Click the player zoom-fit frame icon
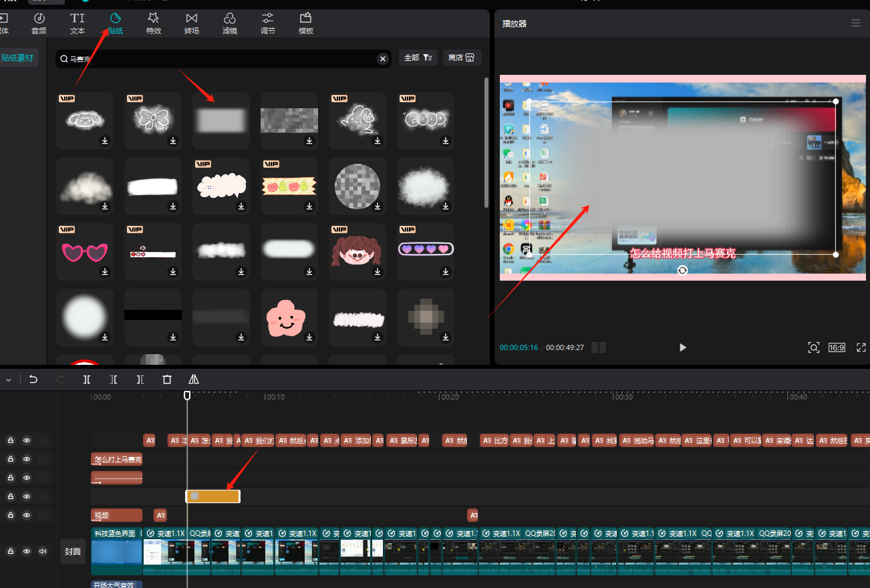Screen dimensions: 870x588 pos(813,347)
